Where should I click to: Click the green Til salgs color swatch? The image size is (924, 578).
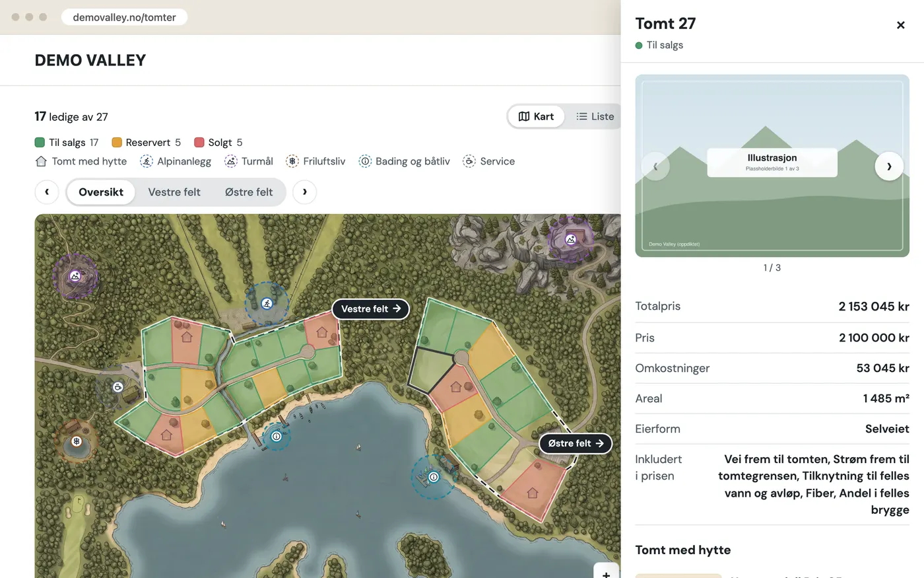[40, 143]
